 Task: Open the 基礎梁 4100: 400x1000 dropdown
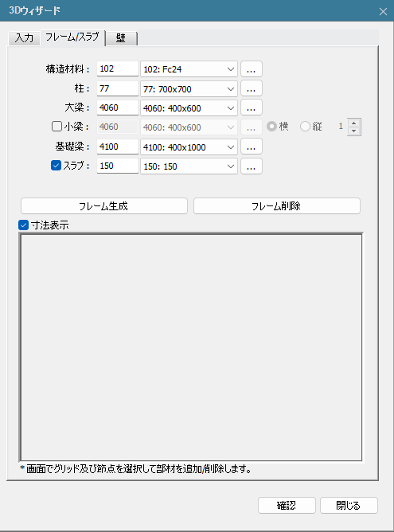pyautogui.click(x=189, y=147)
